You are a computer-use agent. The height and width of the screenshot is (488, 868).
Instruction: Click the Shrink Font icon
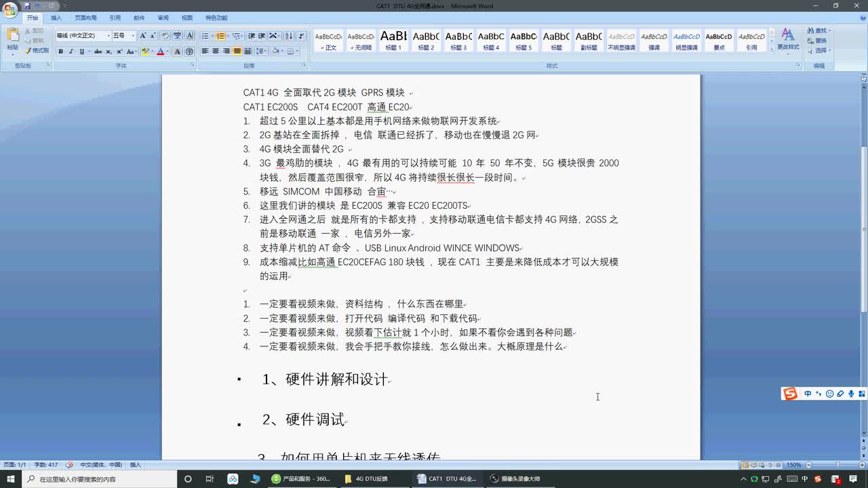153,35
